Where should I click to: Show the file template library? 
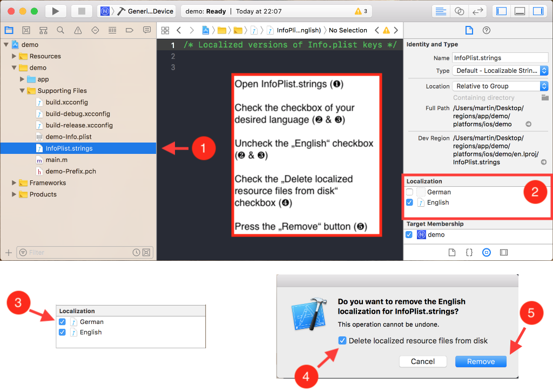[x=452, y=252]
